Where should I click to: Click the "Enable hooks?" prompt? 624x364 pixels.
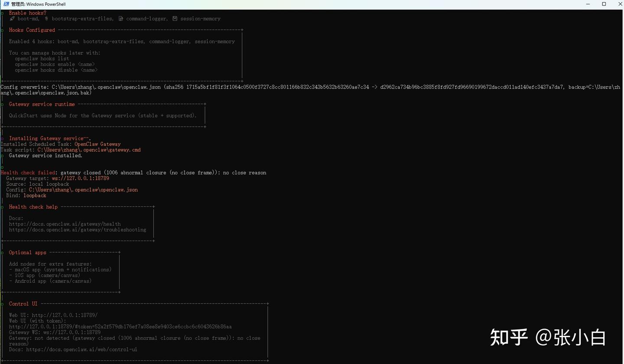point(28,13)
